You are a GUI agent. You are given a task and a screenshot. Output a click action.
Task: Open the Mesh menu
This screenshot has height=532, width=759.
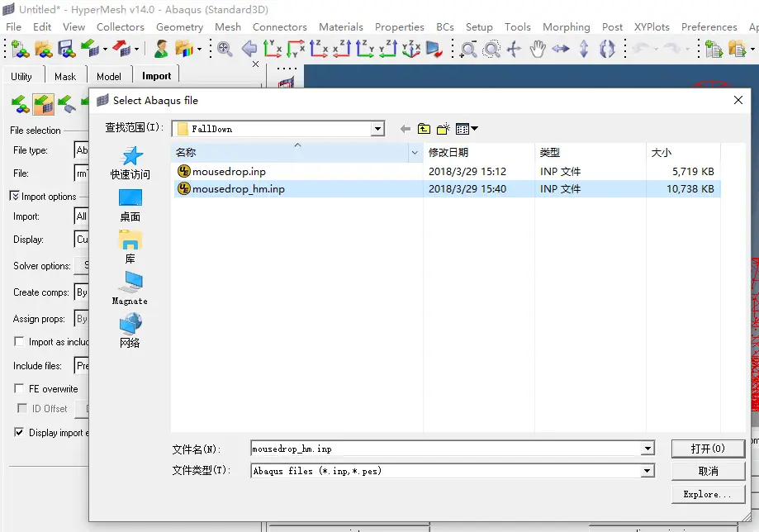(x=227, y=27)
